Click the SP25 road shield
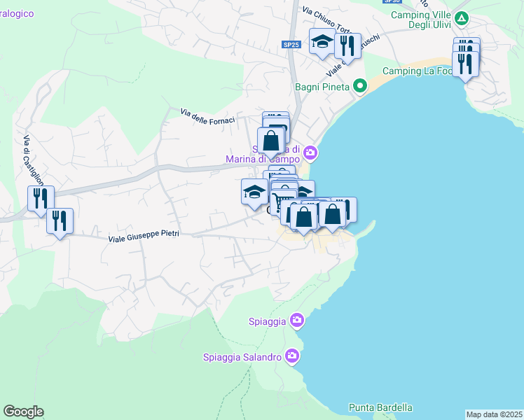Viewport: 524px width, 420px height. click(x=291, y=45)
